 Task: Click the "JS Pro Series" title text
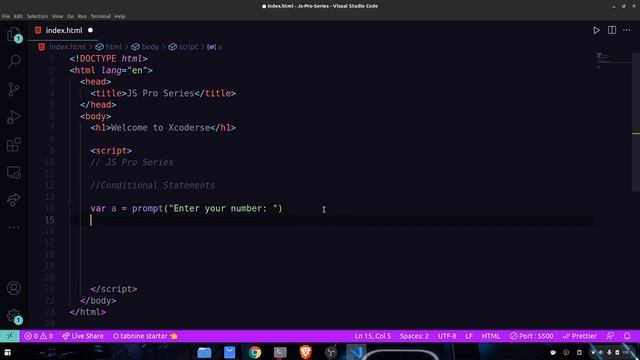(160, 93)
